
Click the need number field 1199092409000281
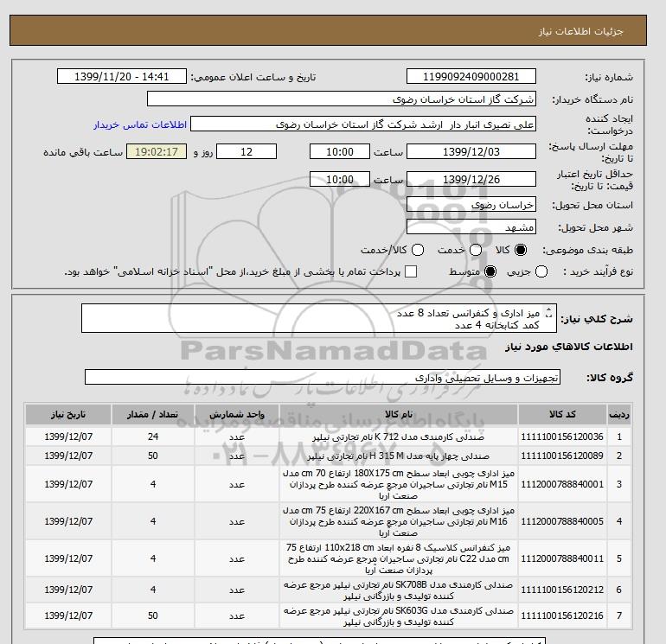click(471, 76)
